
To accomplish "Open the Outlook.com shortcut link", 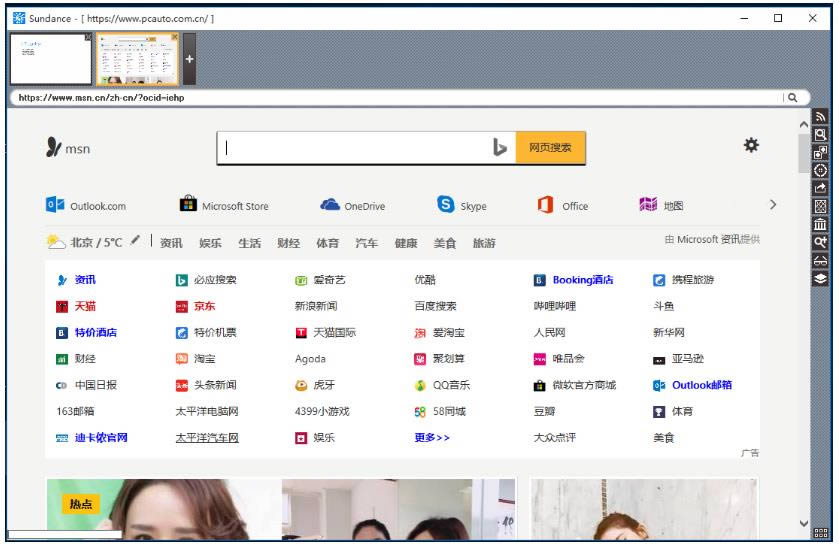I will [87, 206].
